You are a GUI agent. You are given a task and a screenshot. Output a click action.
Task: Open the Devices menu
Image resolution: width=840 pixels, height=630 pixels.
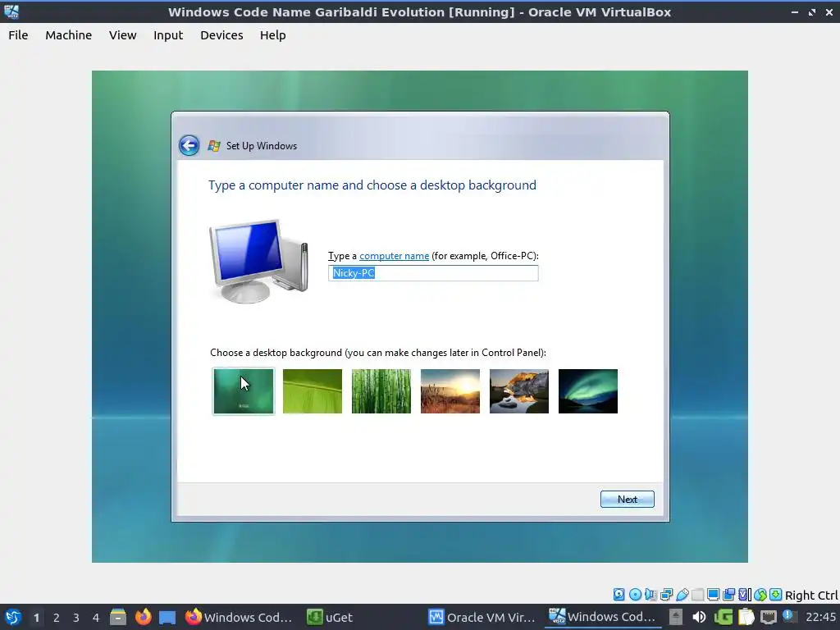[221, 34]
